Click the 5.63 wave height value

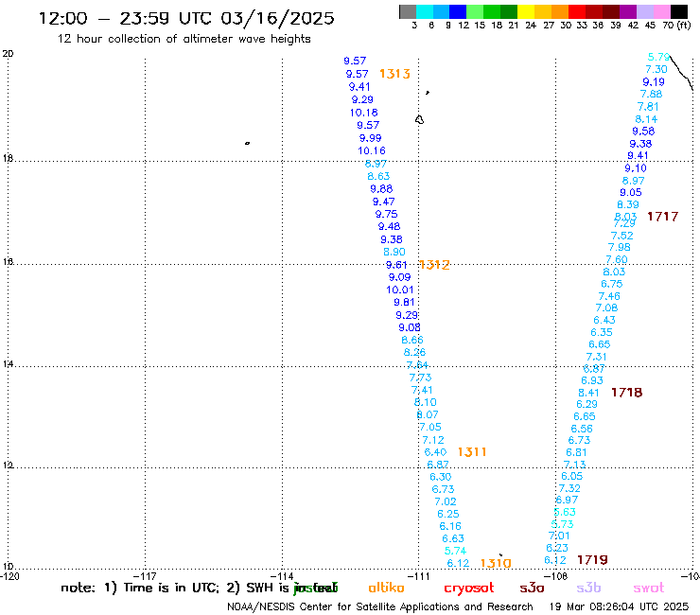click(565, 512)
